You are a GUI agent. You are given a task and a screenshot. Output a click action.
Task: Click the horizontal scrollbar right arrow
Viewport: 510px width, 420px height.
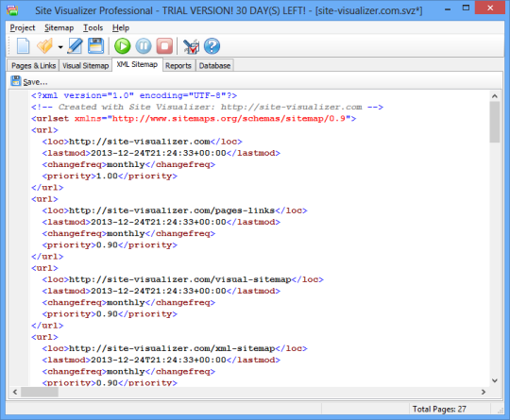[484, 392]
